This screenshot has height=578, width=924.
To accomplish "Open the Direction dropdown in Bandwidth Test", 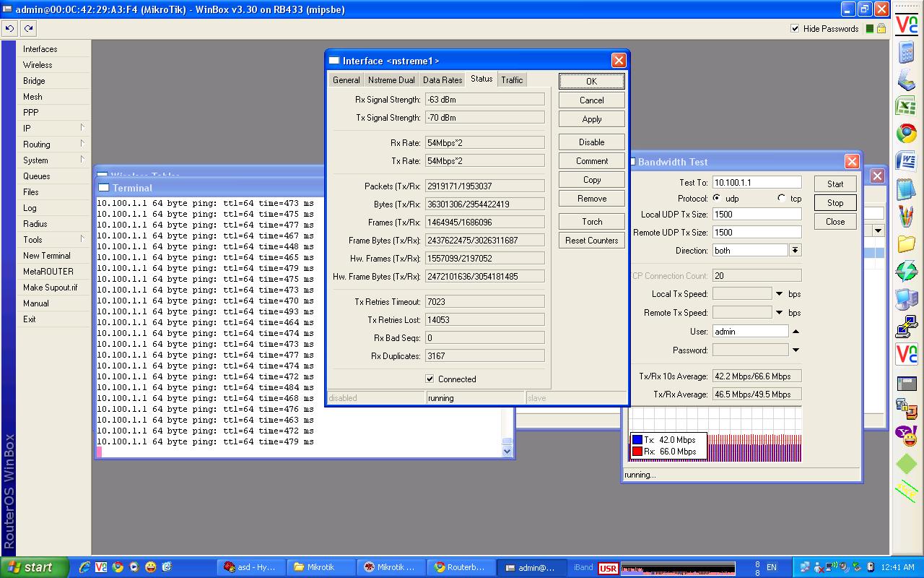I will [x=795, y=251].
